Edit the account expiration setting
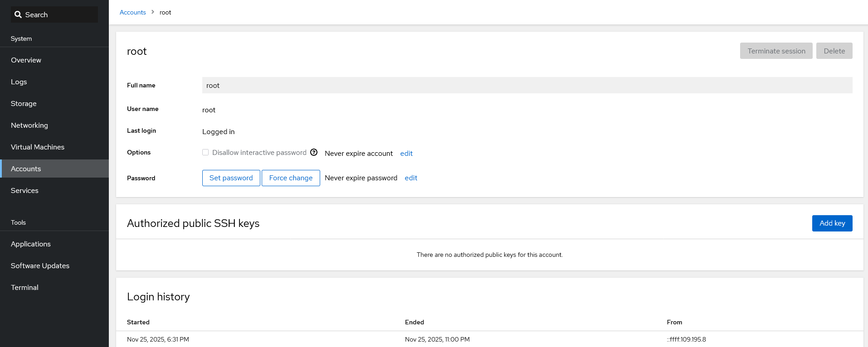 (406, 154)
